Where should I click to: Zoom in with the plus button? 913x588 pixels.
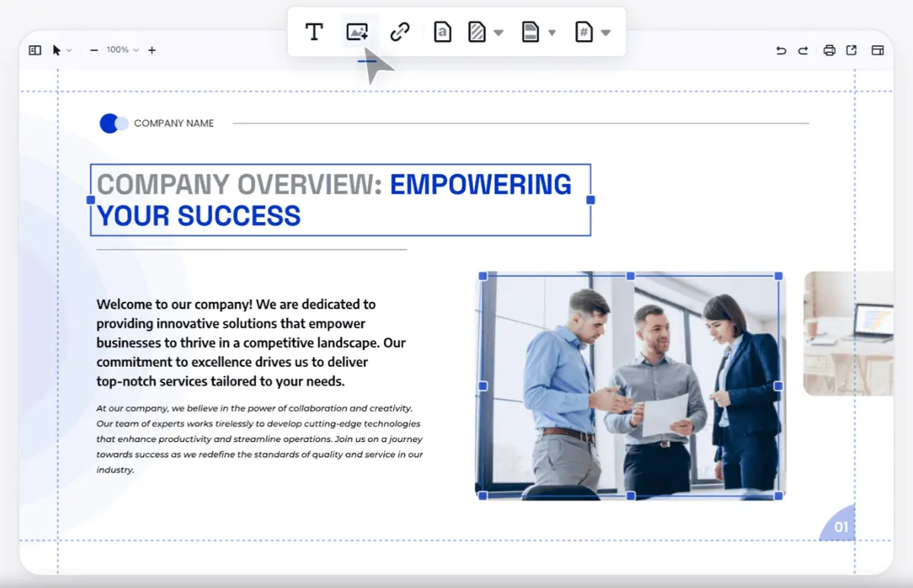tap(151, 50)
